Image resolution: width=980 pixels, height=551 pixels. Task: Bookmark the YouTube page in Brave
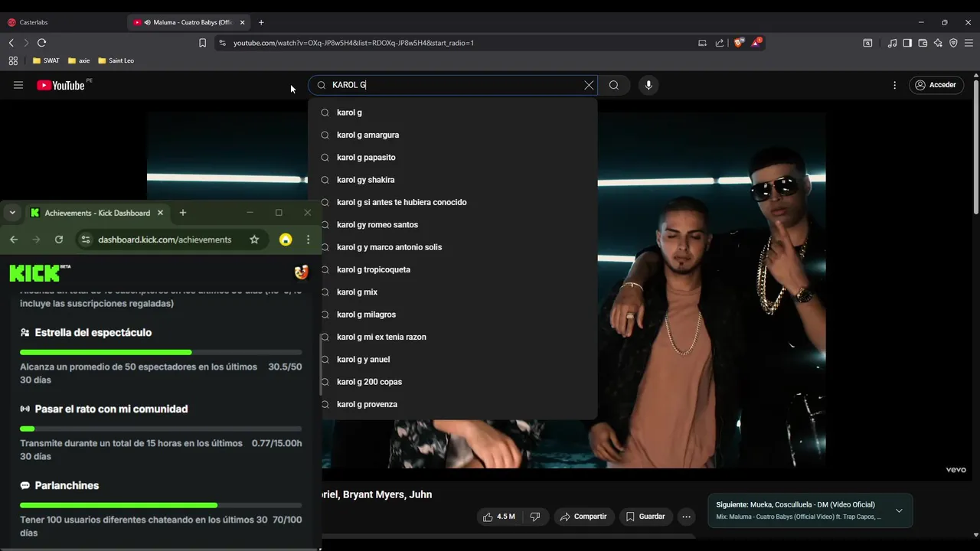click(202, 43)
